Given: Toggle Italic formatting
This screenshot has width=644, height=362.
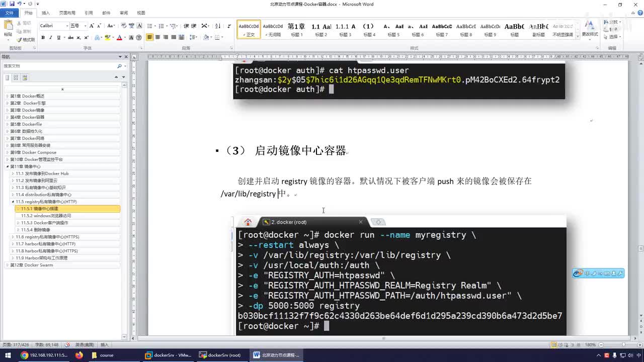Looking at the screenshot, I should (x=51, y=38).
